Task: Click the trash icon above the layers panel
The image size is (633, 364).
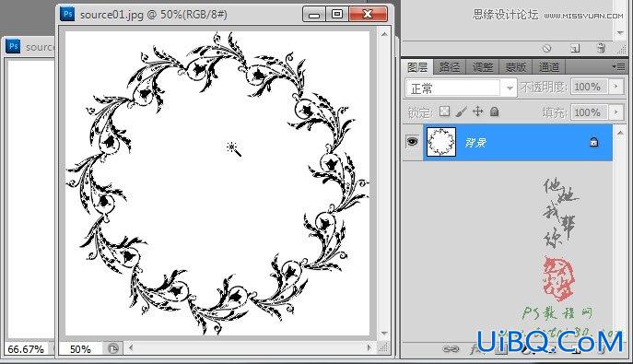Action: click(601, 48)
